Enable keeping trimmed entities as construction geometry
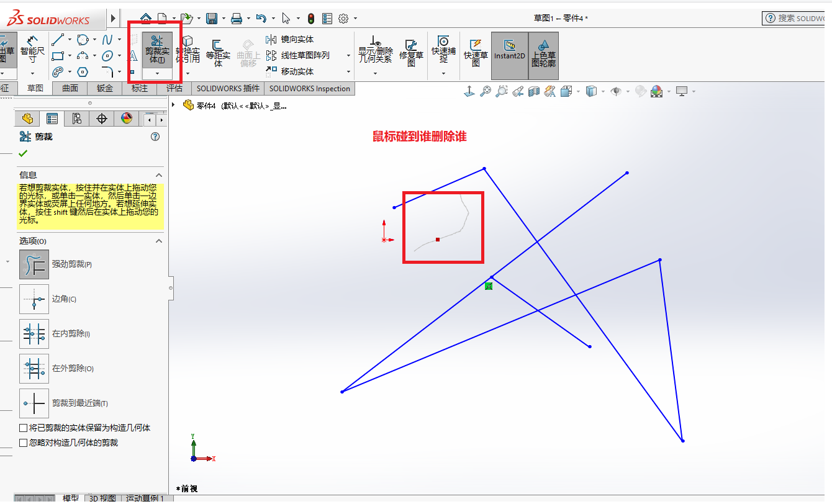Image resolution: width=832 pixels, height=504 pixels. click(24, 428)
